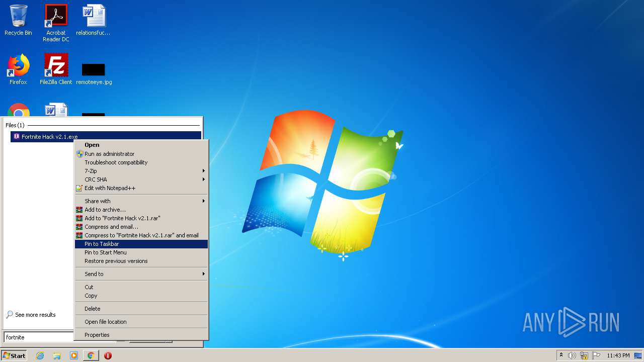
Task: Show hidden system tray icons
Action: click(561, 355)
